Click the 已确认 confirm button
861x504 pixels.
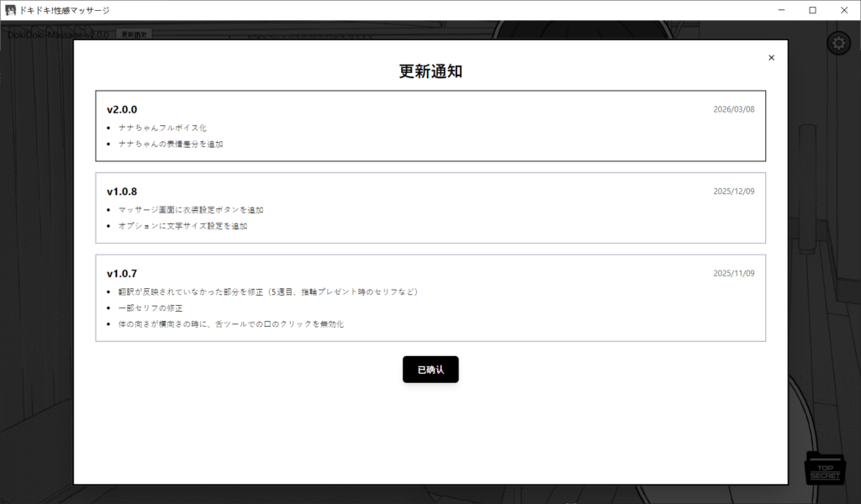[430, 370]
